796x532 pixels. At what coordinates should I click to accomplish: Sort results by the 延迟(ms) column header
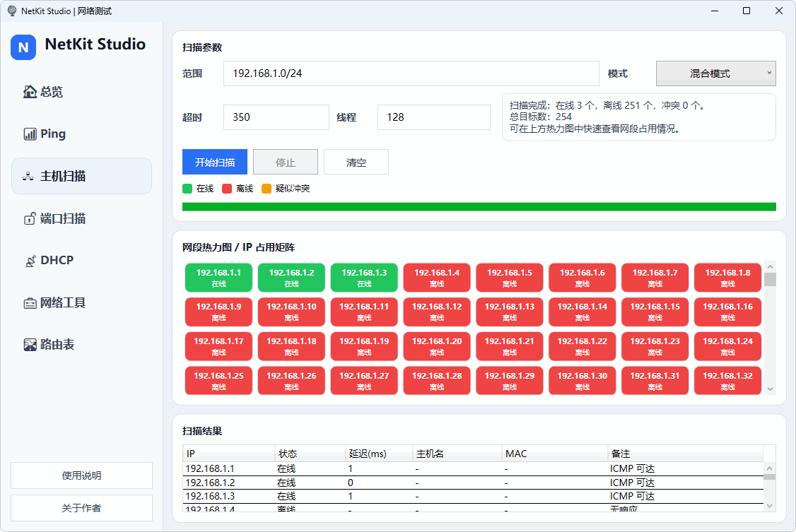pos(379,454)
